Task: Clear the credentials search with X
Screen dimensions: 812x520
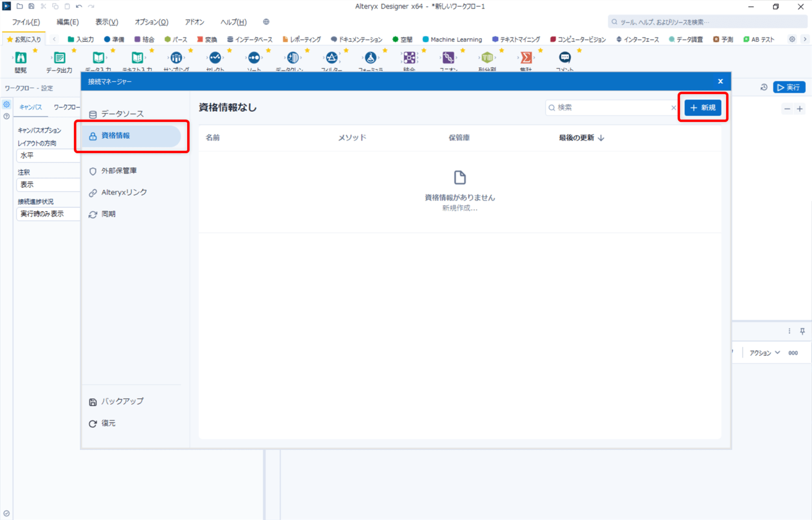Action: click(x=674, y=108)
